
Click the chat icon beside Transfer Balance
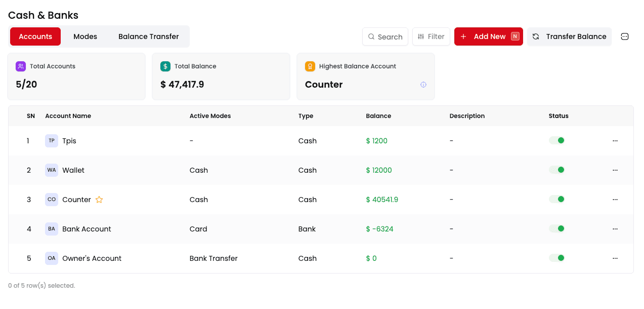625,36
